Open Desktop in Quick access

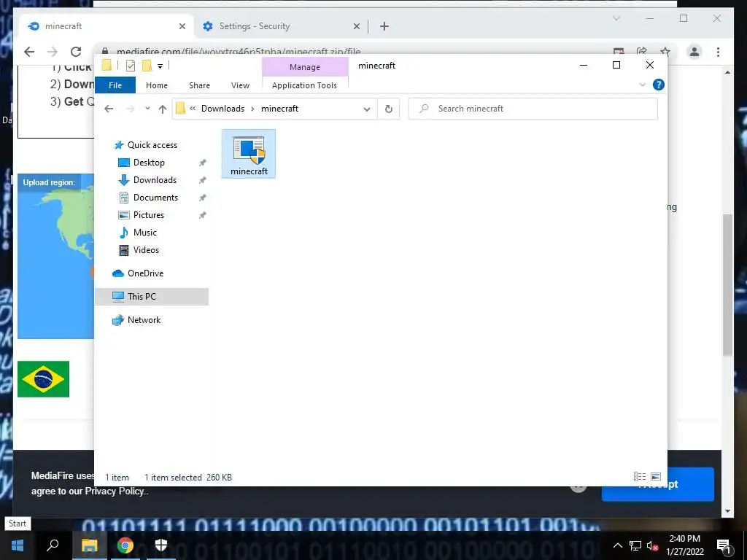(x=149, y=163)
